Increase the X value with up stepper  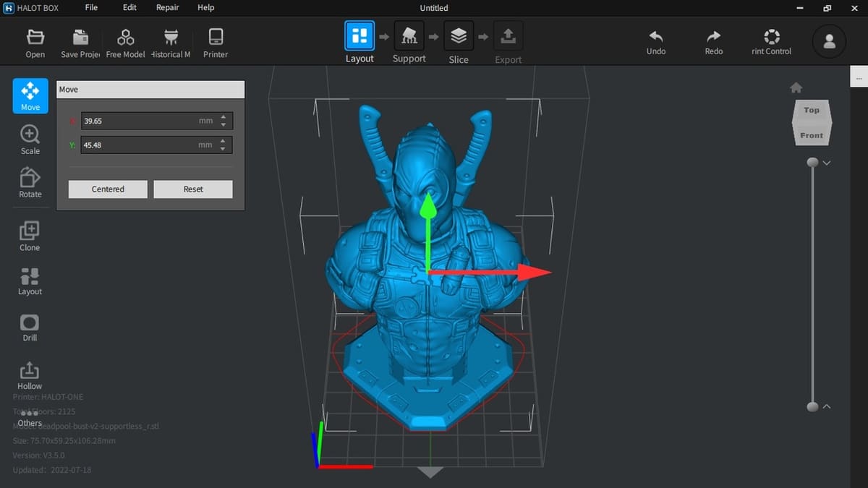click(224, 117)
